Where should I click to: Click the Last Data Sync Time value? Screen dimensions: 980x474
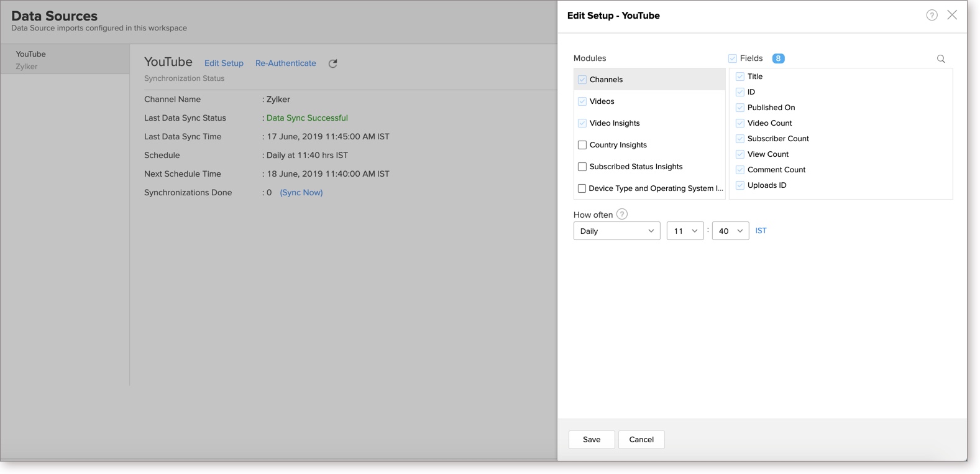click(x=328, y=137)
